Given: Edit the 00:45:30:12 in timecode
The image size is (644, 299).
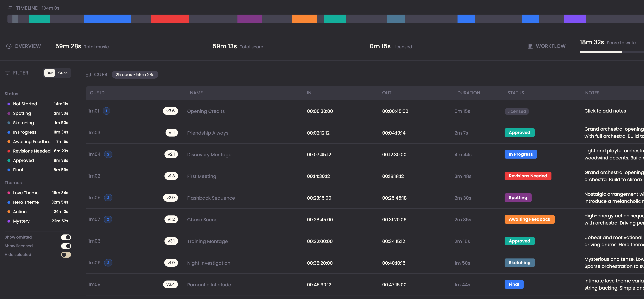Looking at the screenshot, I should [x=319, y=284].
